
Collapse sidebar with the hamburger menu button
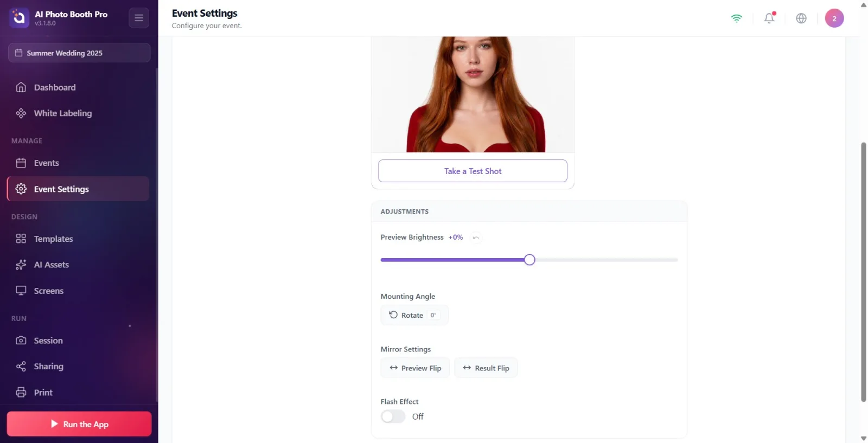point(139,18)
